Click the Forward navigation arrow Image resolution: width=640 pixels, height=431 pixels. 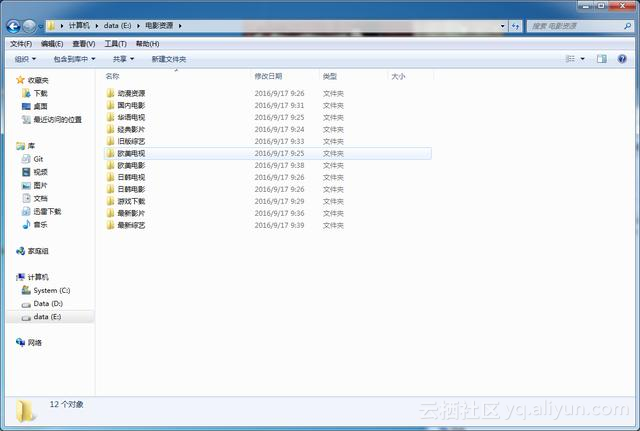click(29, 27)
